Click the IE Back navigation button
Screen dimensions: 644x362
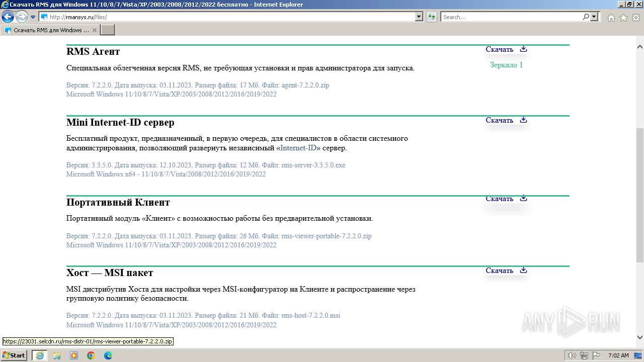coord(8,17)
